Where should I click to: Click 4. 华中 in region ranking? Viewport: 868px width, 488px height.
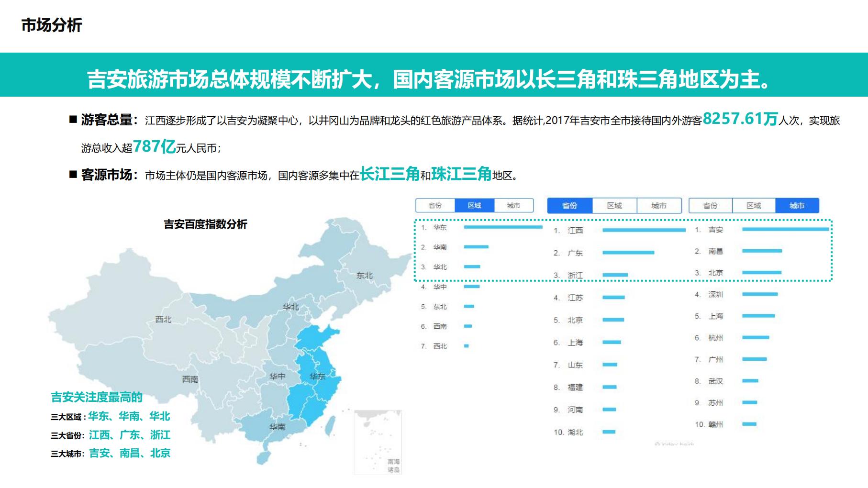434,287
